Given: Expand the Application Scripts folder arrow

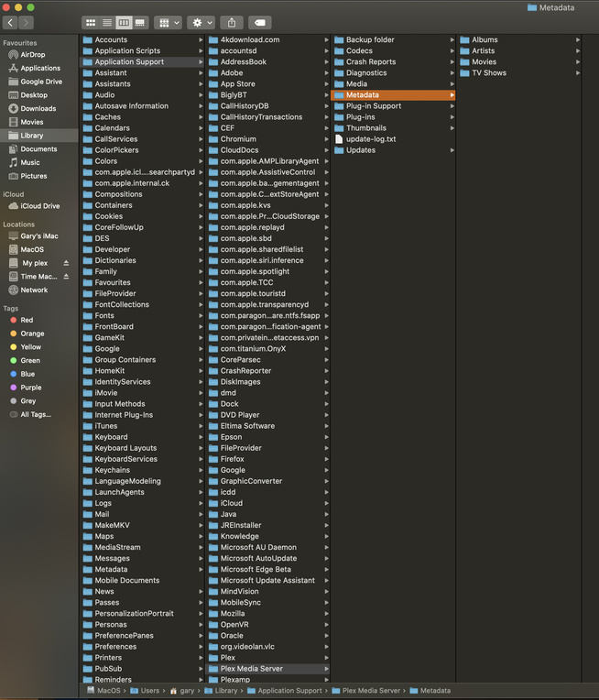Looking at the screenshot, I should [201, 51].
